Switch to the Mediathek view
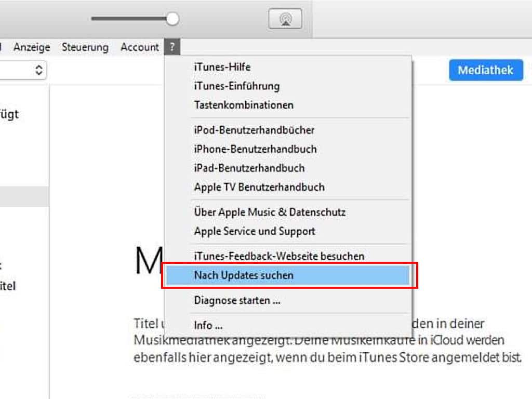This screenshot has width=532, height=399. (x=486, y=70)
